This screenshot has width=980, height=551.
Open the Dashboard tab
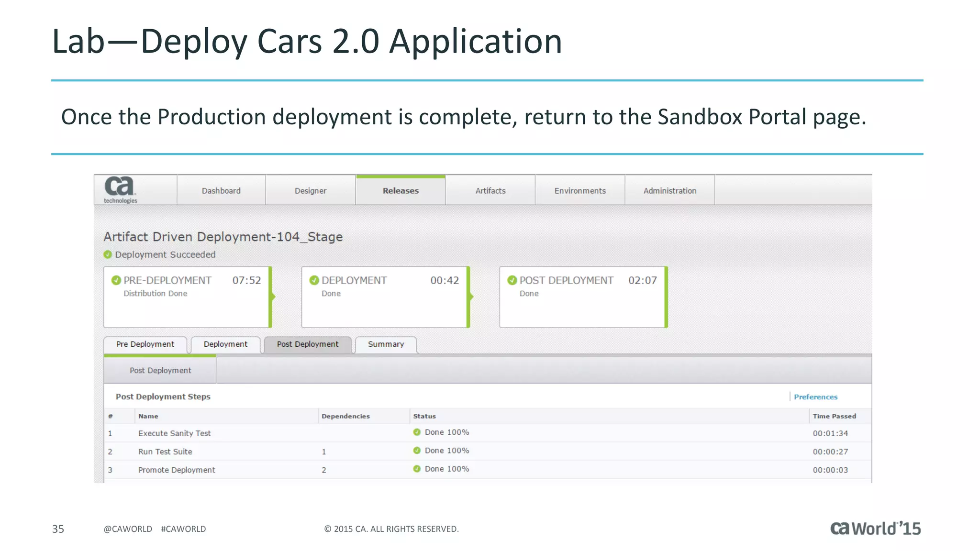(x=221, y=190)
